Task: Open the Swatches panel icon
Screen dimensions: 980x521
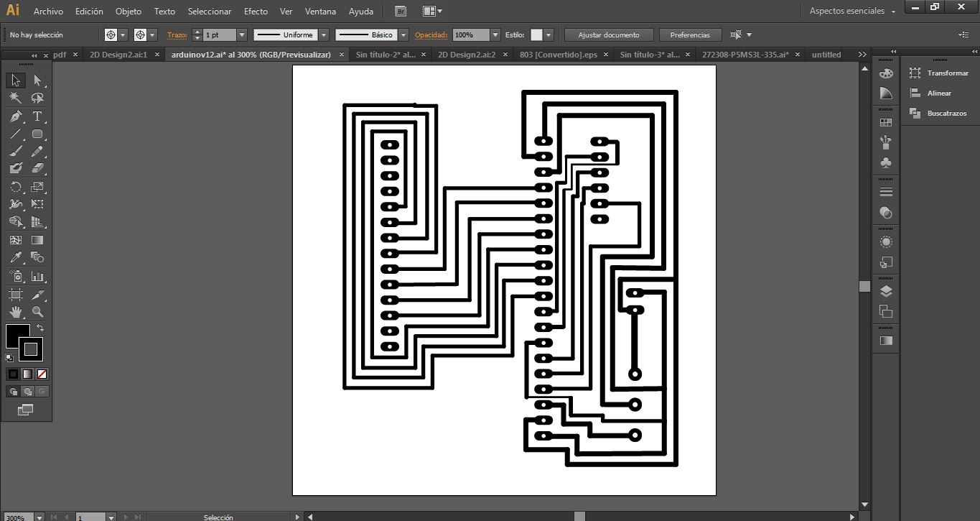Action: [x=886, y=123]
